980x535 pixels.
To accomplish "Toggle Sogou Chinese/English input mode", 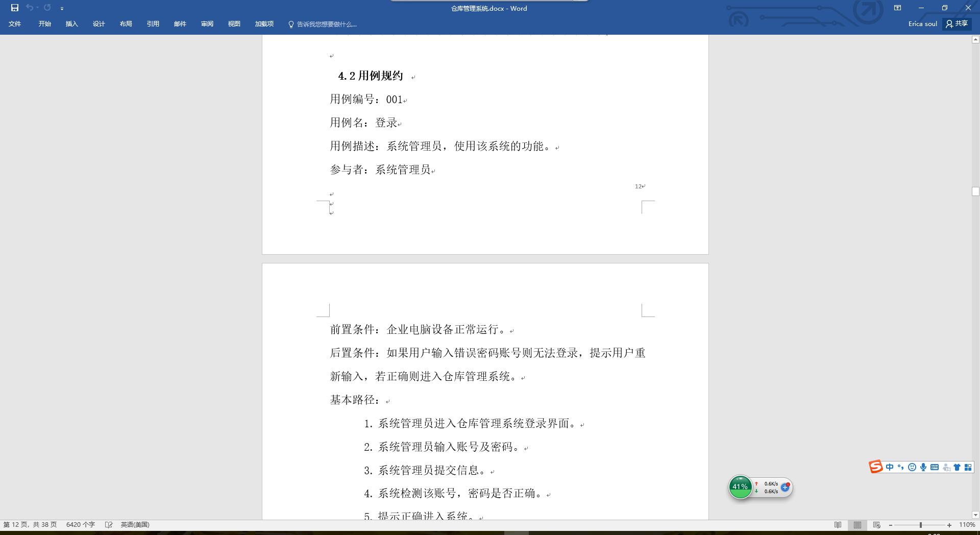I will pos(890,467).
